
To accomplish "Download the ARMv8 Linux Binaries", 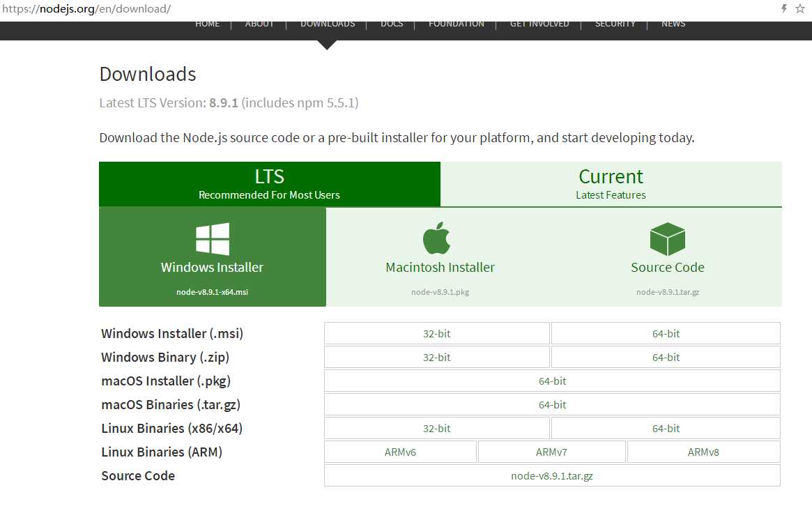I will (703, 452).
